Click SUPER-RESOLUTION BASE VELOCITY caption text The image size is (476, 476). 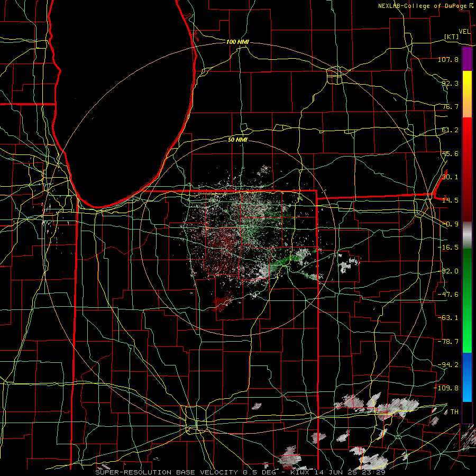(168, 472)
